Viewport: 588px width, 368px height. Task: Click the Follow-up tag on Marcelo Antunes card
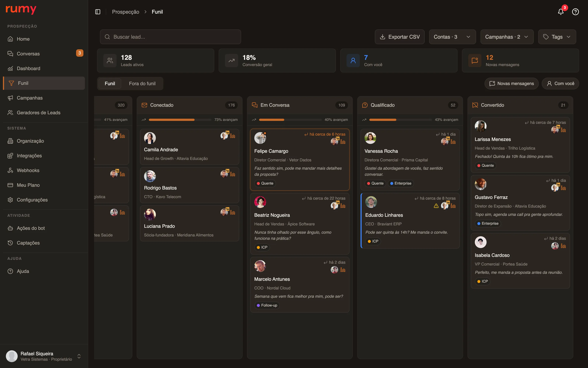267,305
